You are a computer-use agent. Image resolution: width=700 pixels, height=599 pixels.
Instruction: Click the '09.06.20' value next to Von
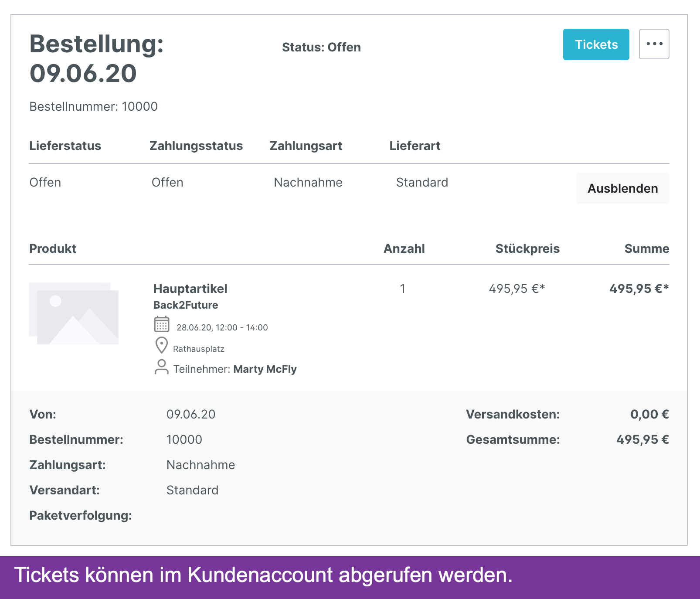(191, 414)
